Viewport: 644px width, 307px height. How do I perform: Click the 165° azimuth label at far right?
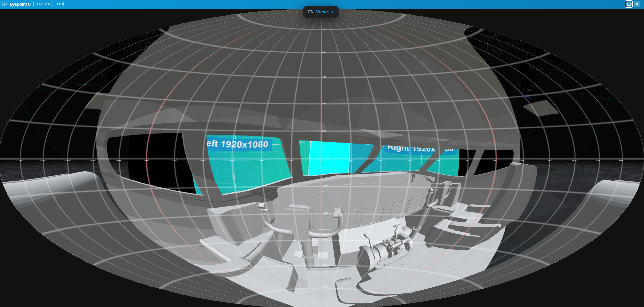tap(622, 161)
